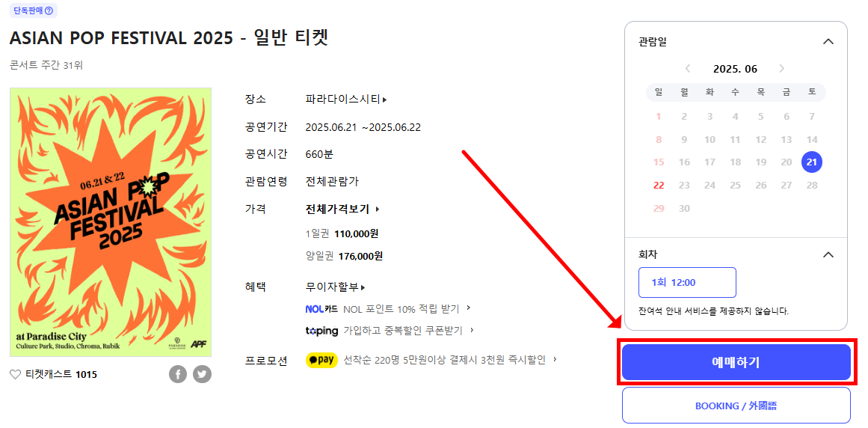Click the Kakao pay promotion badge
This screenshot has width=868, height=428.
(321, 360)
